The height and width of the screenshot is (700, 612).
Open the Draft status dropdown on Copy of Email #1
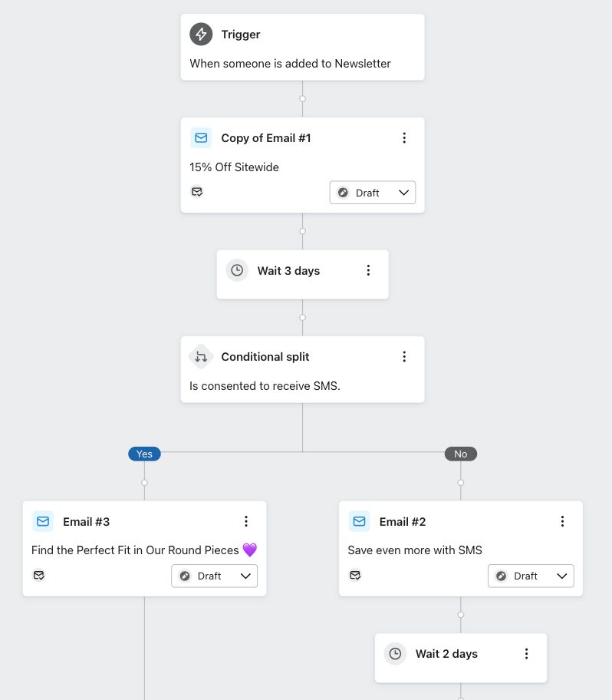coord(372,192)
